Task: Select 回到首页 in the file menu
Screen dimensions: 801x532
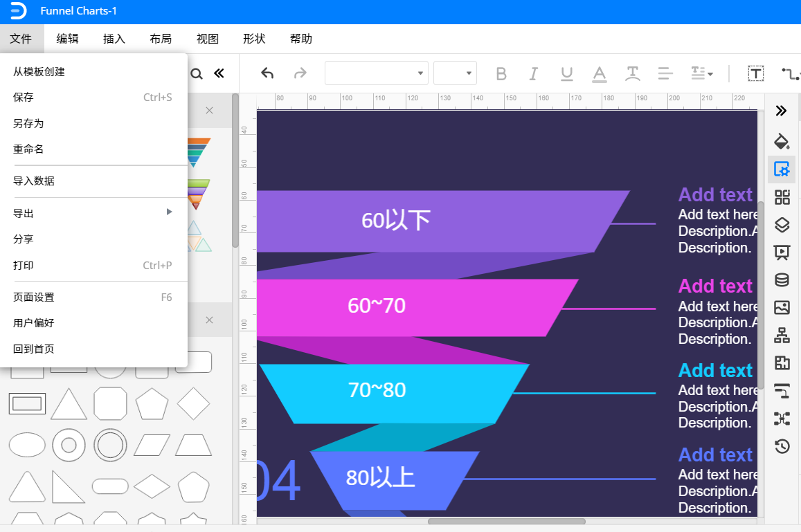Action: pos(93,349)
